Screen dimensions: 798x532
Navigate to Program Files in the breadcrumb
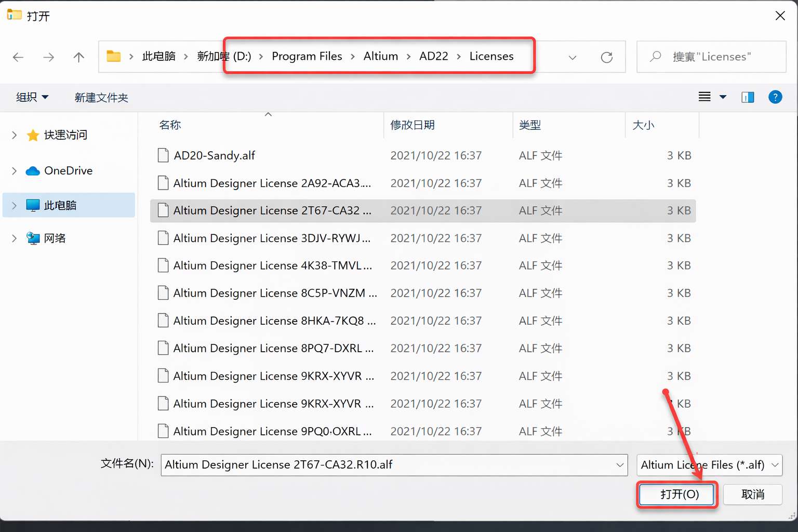307,56
